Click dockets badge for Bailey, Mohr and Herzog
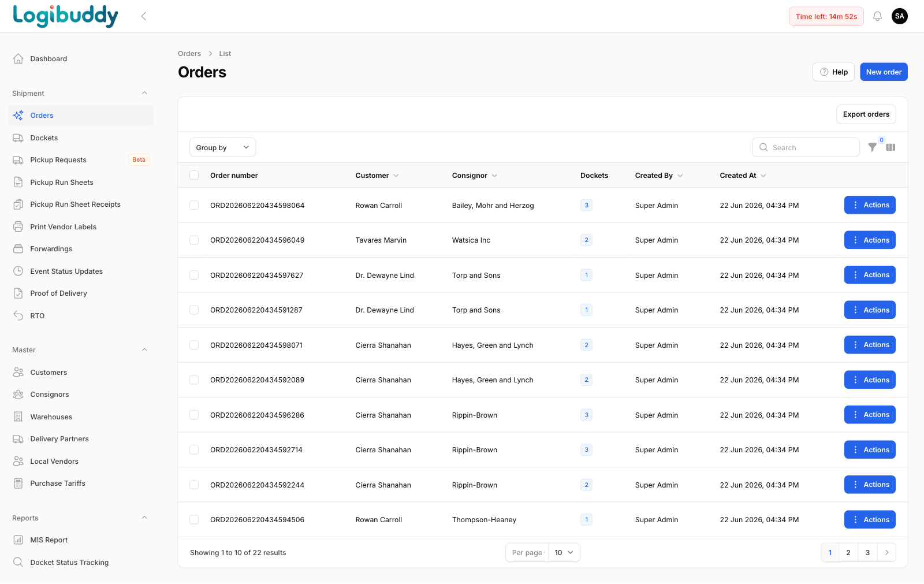The width and height of the screenshot is (924, 584). point(586,205)
